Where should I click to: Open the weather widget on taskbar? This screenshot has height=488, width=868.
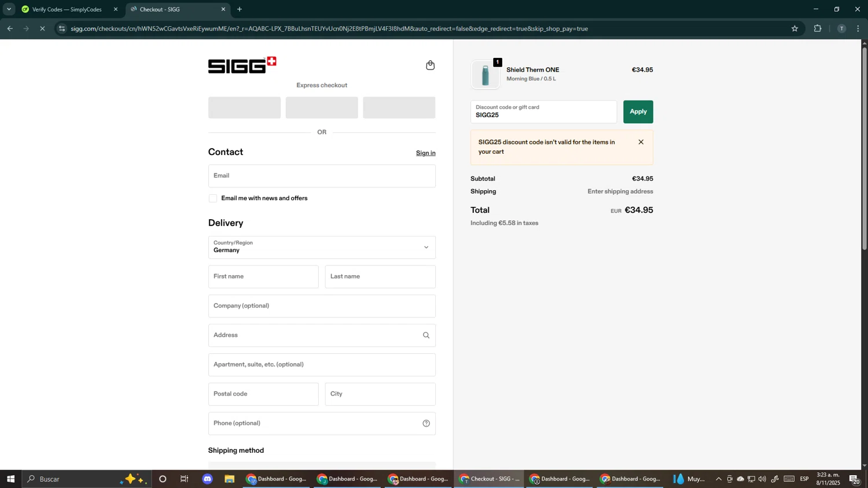690,479
